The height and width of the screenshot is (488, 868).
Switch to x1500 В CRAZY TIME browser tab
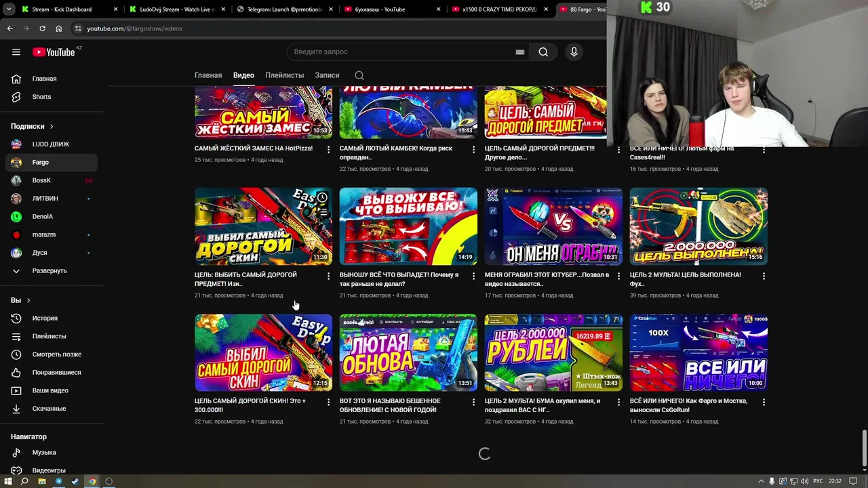point(500,9)
